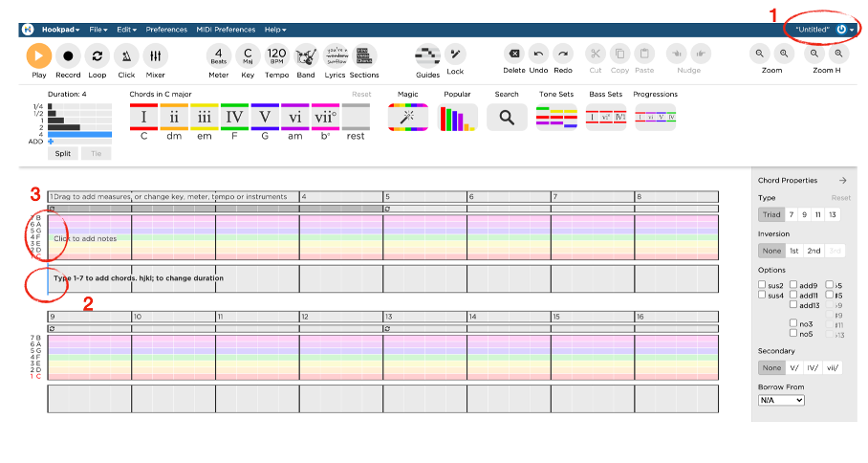The width and height of the screenshot is (868, 463).
Task: Open the Hookpad dropdown menu
Action: point(60,30)
